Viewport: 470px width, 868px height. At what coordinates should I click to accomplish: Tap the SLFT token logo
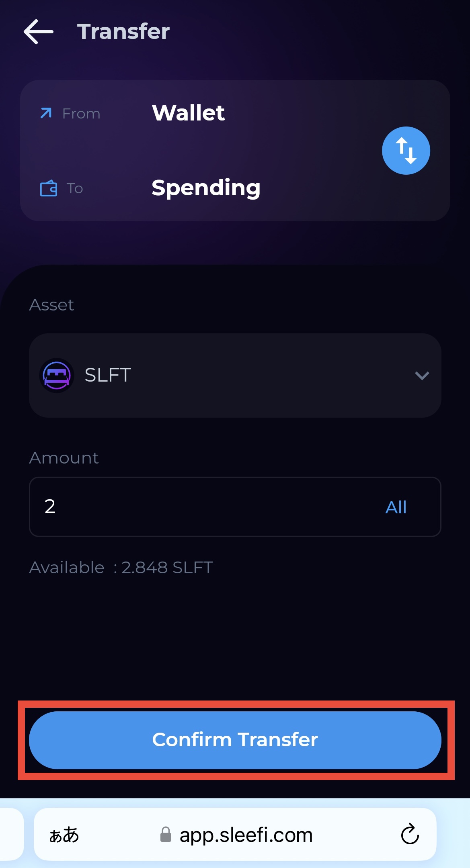[x=57, y=375]
